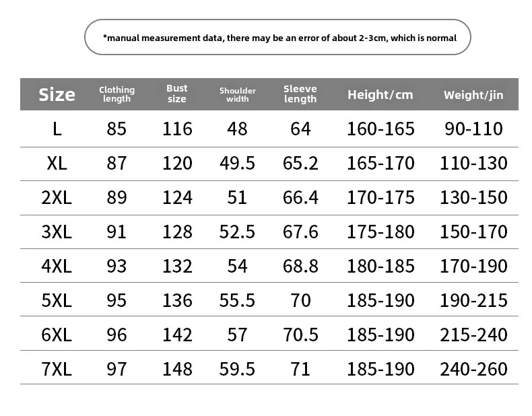The width and height of the screenshot is (532, 416).
Task: Click the Clothing length header
Action: pos(117,94)
